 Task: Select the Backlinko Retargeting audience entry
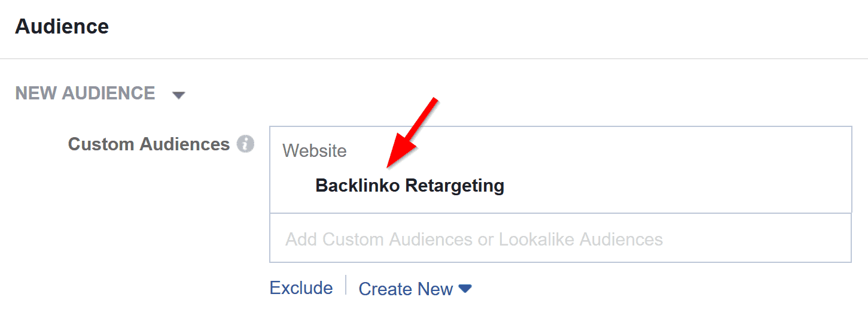pyautogui.click(x=409, y=186)
